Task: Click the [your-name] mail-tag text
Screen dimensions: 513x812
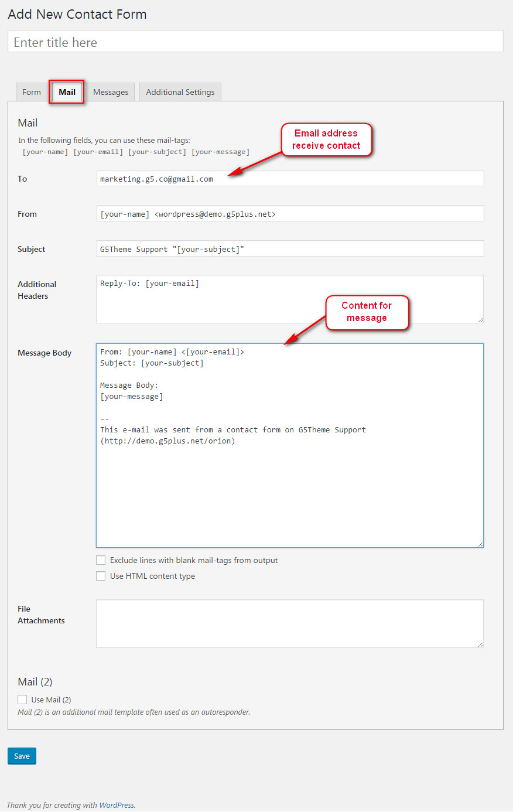Action: coord(45,152)
